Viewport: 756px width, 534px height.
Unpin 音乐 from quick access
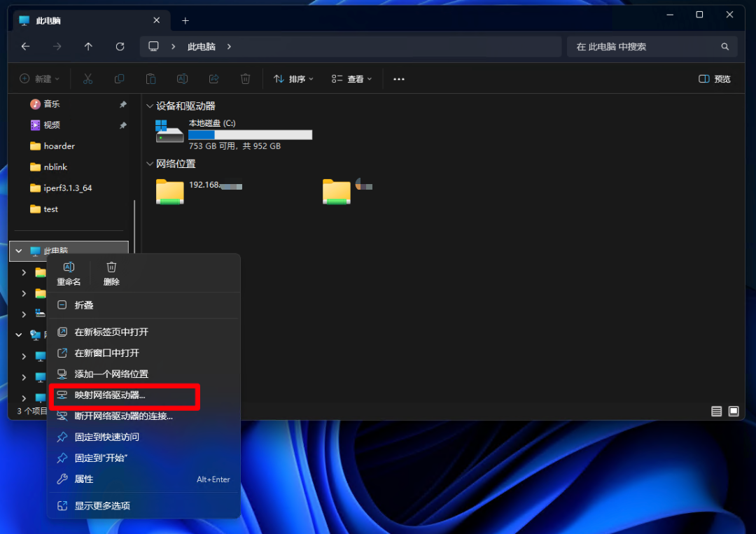(x=123, y=104)
